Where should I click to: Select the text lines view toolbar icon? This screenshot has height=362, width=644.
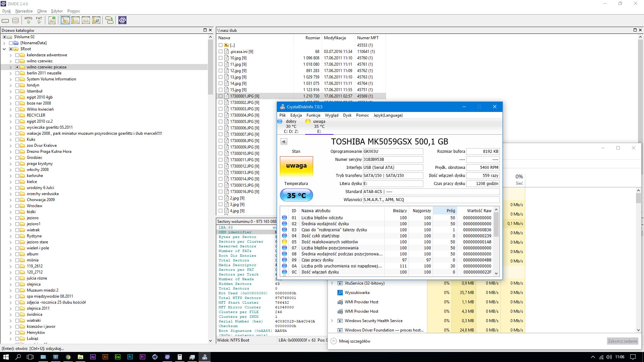[x=86, y=20]
